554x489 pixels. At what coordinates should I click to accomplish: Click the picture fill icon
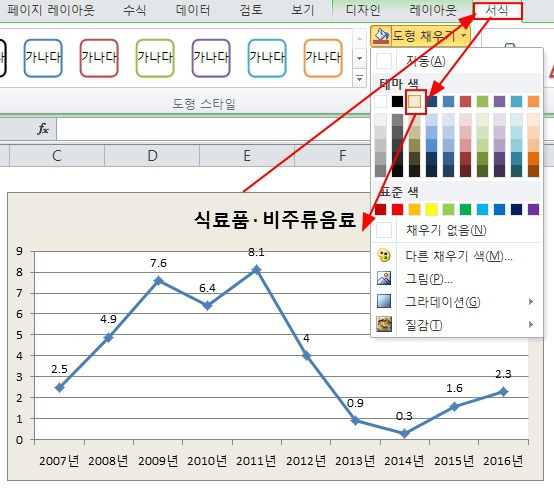click(384, 278)
